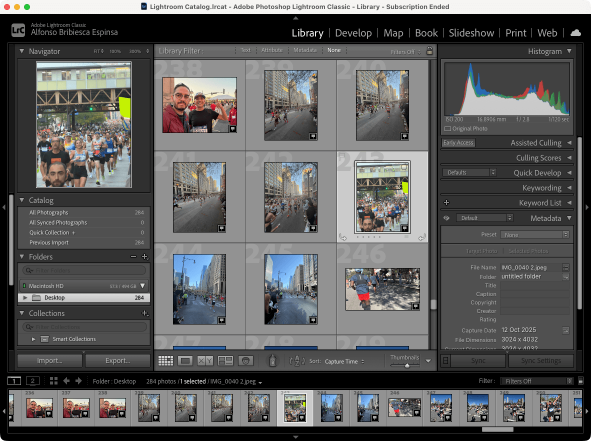The width and height of the screenshot is (591, 441).
Task: Open the Web module
Action: 547,33
